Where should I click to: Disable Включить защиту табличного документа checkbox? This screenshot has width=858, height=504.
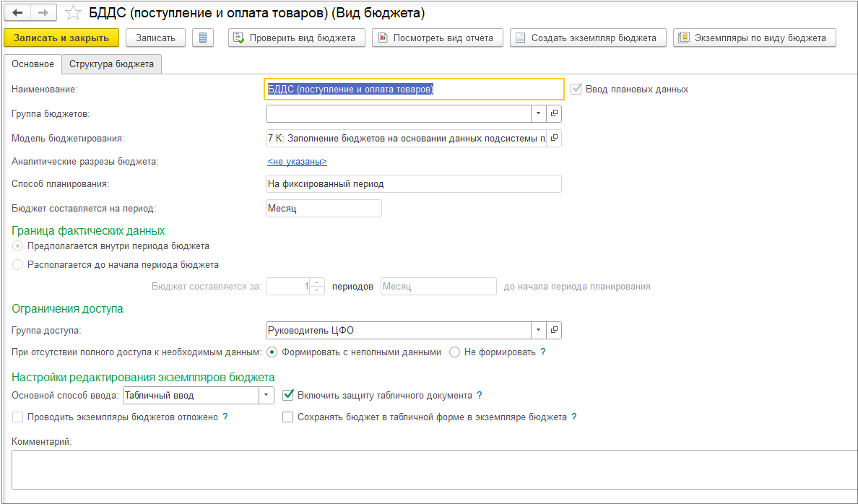288,395
